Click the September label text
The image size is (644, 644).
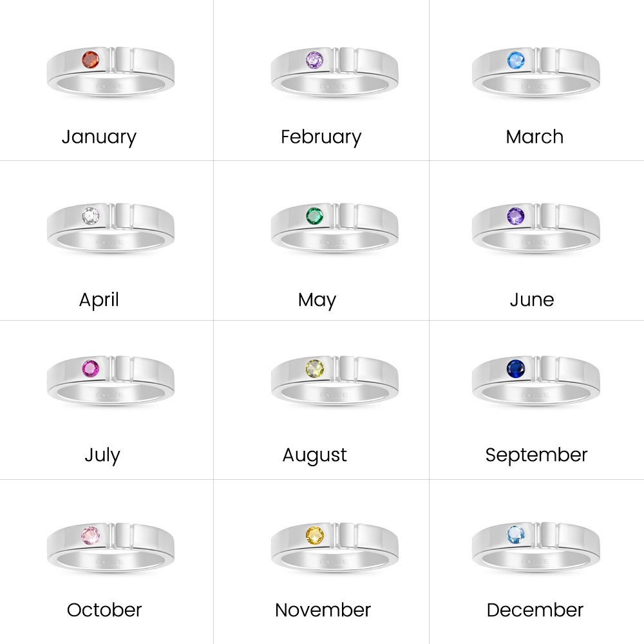click(536, 455)
